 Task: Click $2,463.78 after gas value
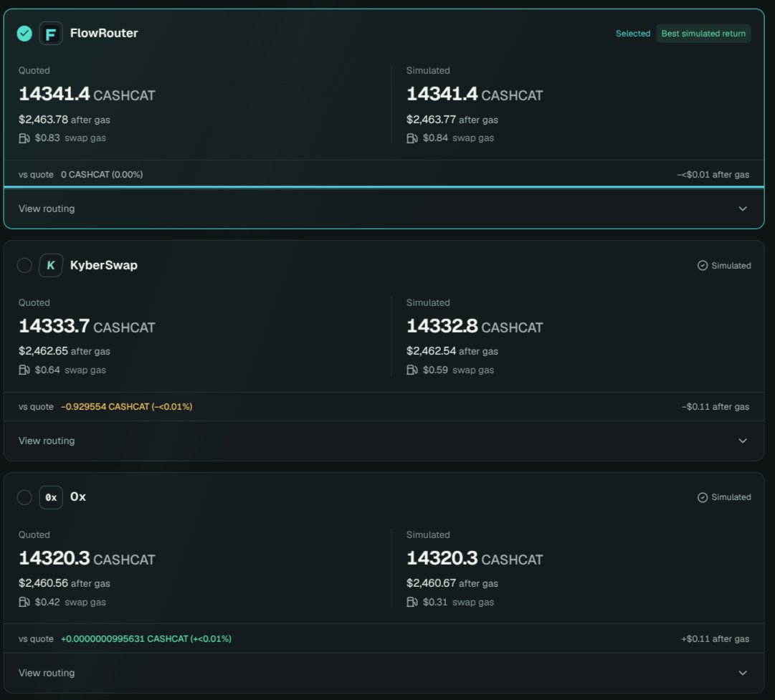[65, 120]
